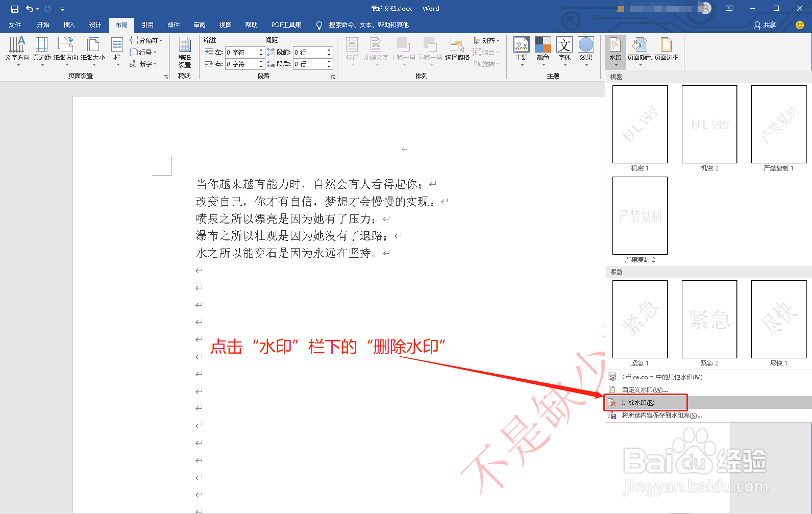Choose 删除水印 remove watermark
This screenshot has height=514, width=812.
click(x=708, y=403)
